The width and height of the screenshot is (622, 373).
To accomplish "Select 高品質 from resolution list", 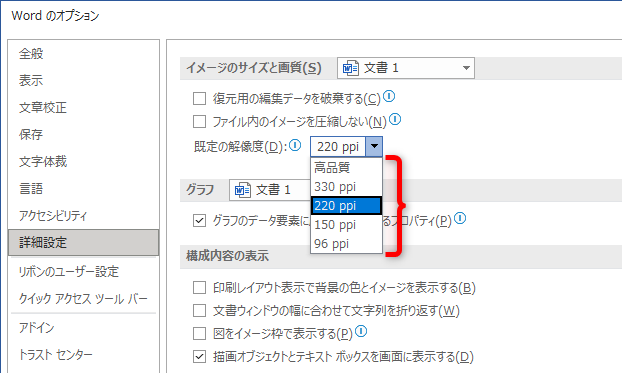I will [346, 167].
